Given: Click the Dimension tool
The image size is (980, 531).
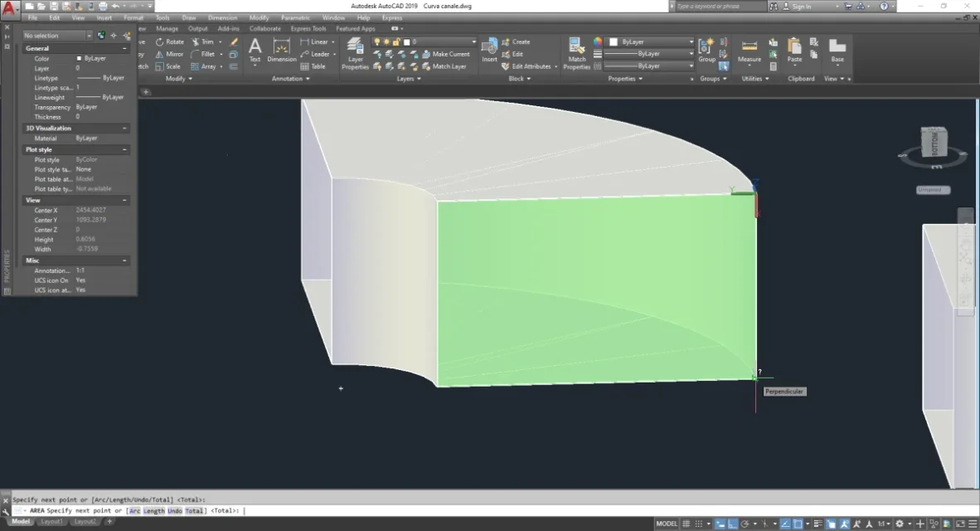Looking at the screenshot, I should (282, 51).
